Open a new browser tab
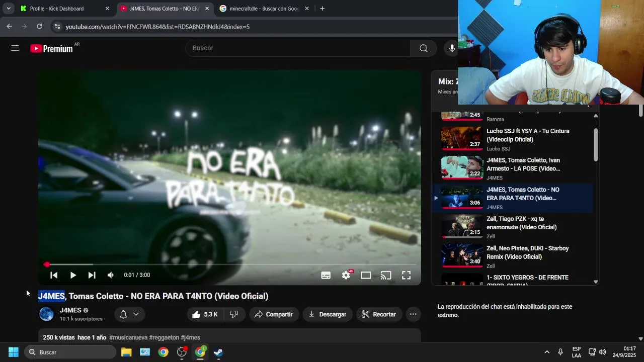The image size is (644, 362). click(322, 9)
